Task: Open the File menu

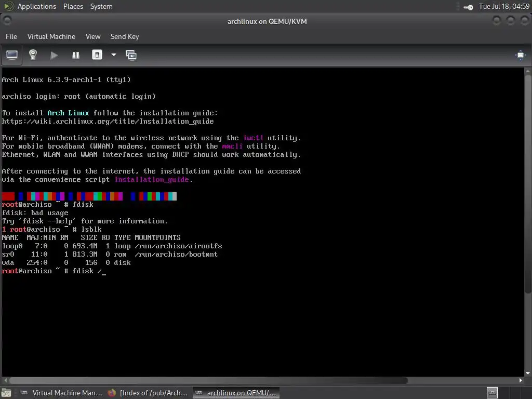Action: click(x=11, y=37)
